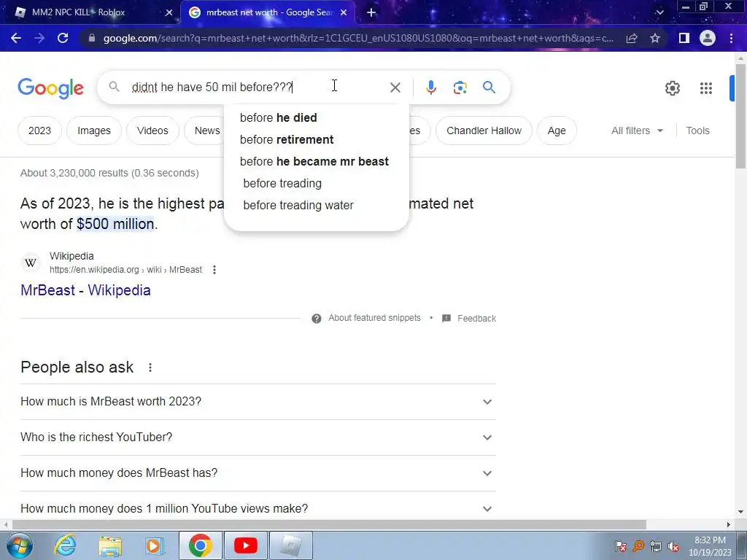The image size is (747, 560).
Task: Open the browser side panel icon
Action: coord(684,38)
